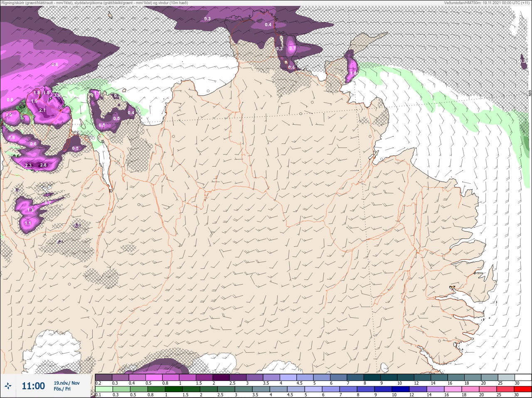Select white upper legend swatch at 30
The width and height of the screenshot is (532, 398).
pyautogui.click(x=524, y=377)
